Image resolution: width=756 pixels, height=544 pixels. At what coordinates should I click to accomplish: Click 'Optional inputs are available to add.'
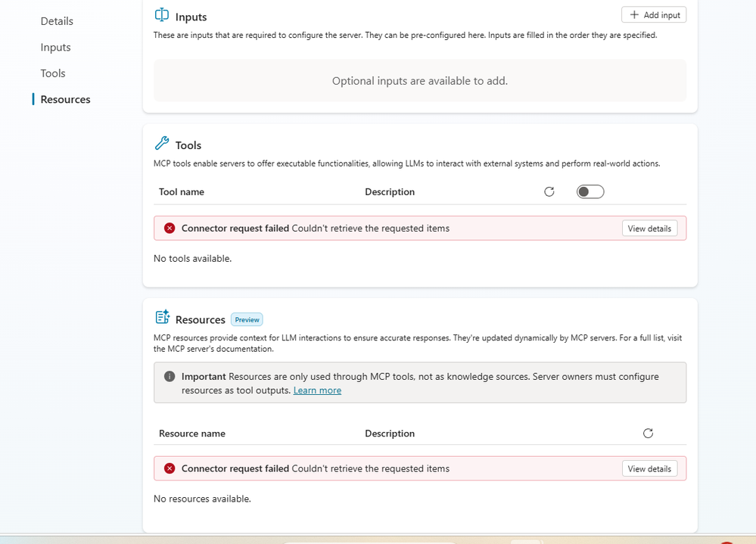[x=419, y=81]
